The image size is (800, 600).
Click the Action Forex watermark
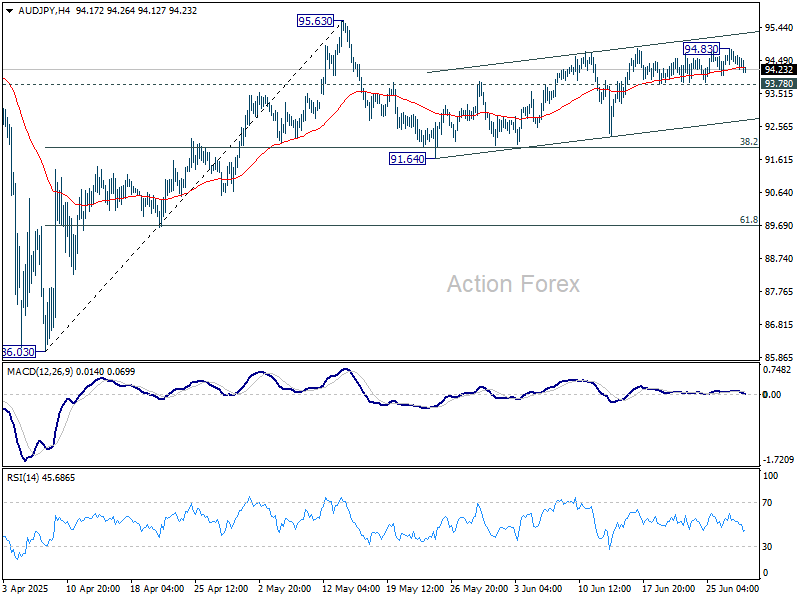513,284
